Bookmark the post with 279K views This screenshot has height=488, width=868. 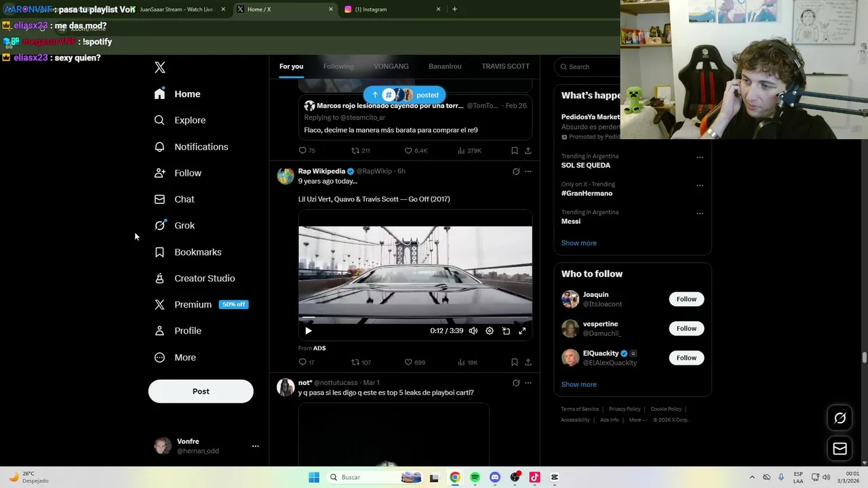click(x=515, y=150)
